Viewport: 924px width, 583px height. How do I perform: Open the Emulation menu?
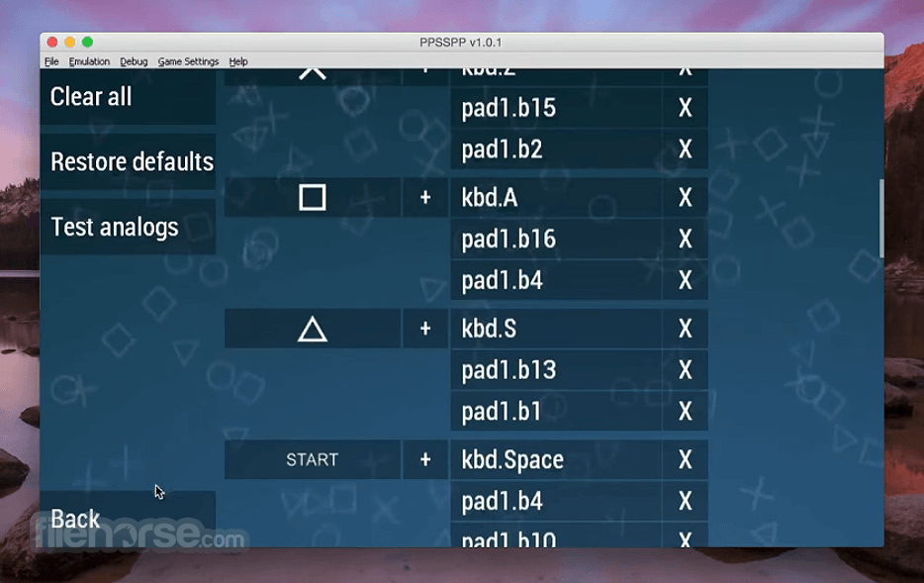pyautogui.click(x=89, y=61)
